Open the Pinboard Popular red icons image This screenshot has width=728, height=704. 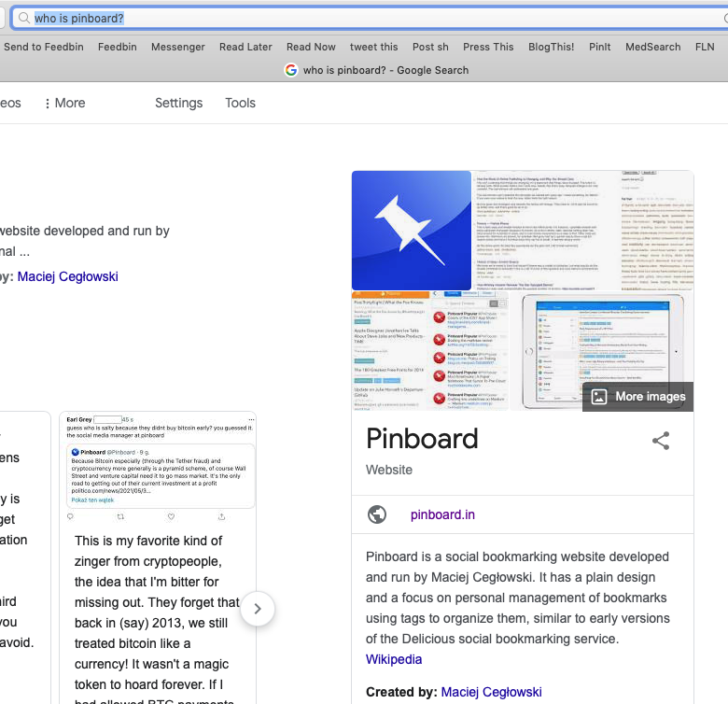(x=430, y=351)
